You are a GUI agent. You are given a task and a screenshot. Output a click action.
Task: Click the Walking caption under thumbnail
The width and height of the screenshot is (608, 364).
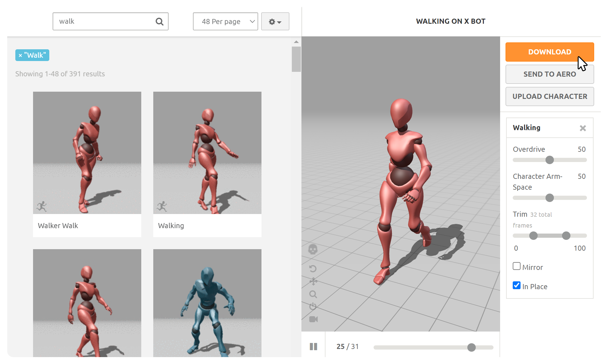pos(171,226)
